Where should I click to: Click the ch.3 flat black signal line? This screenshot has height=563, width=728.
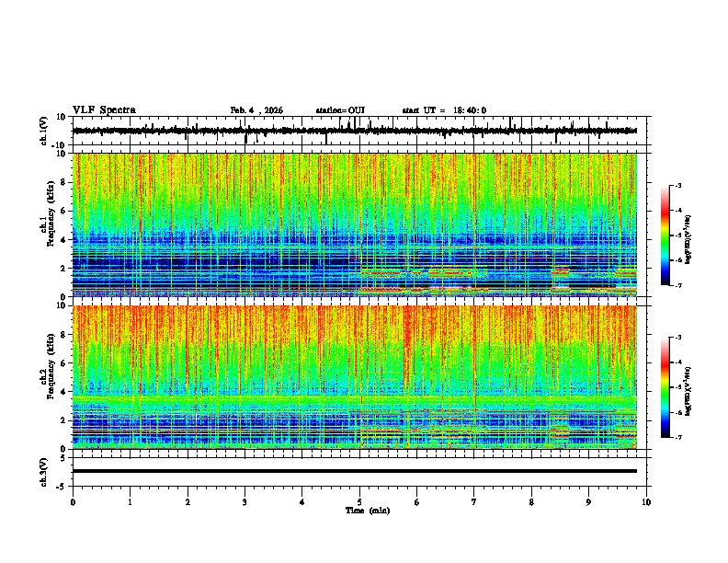pos(354,471)
